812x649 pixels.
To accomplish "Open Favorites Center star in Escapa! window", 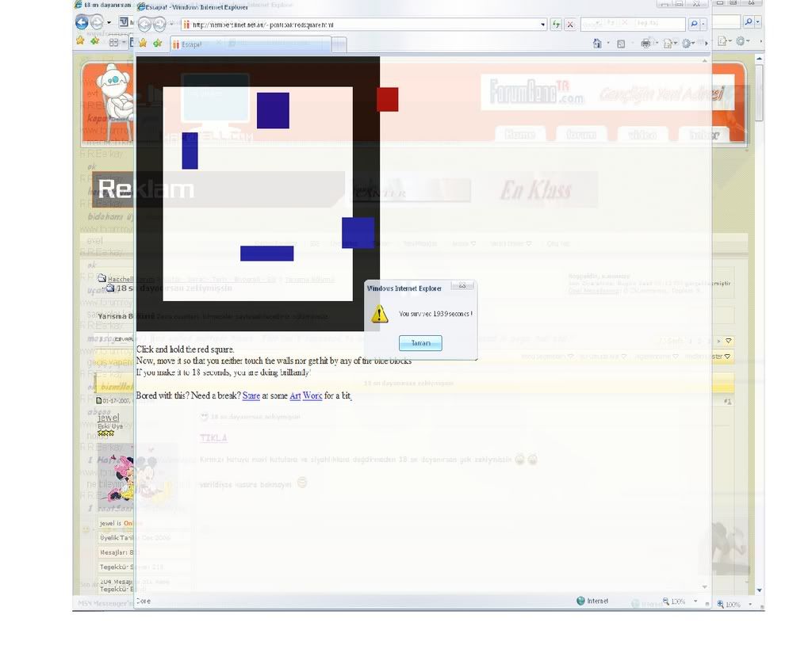I will (x=143, y=43).
